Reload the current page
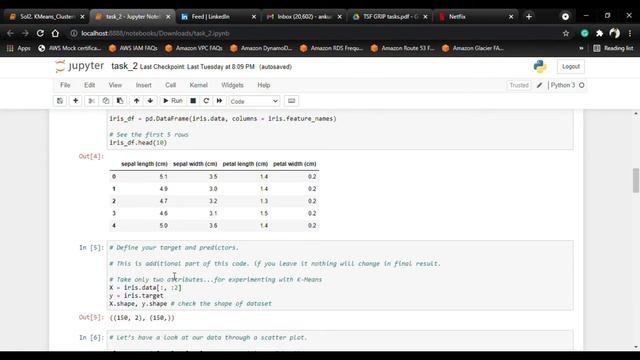Screen dimensions: 640x360 point(40,33)
